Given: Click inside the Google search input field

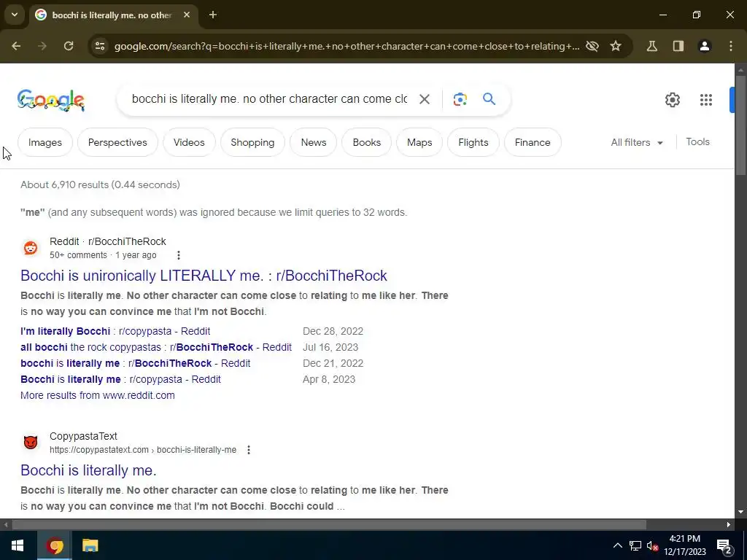Looking at the screenshot, I should (270, 99).
